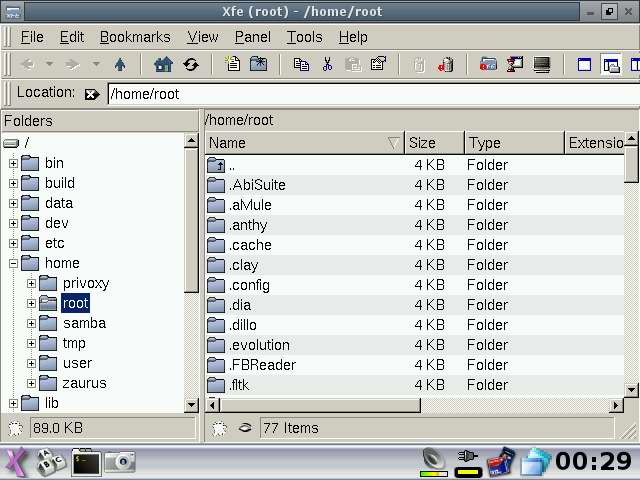Screen dimensions: 640x480
Task: Collapse the home folder in the tree
Action: click(x=13, y=263)
